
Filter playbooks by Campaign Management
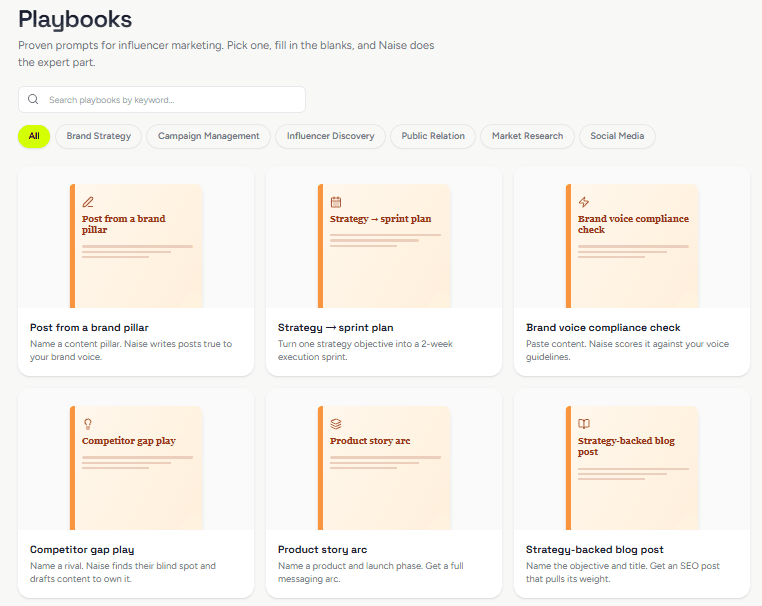tap(208, 136)
